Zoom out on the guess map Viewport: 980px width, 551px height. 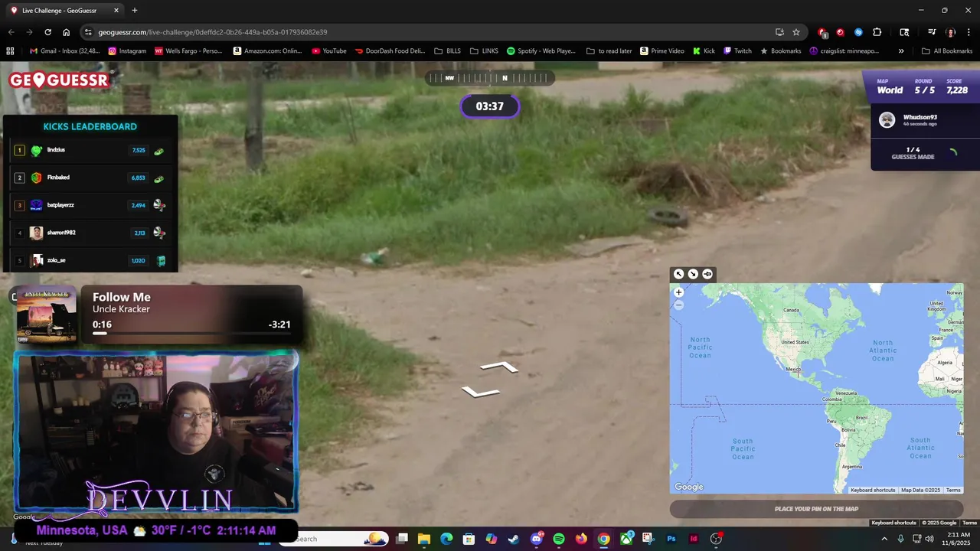(x=678, y=305)
